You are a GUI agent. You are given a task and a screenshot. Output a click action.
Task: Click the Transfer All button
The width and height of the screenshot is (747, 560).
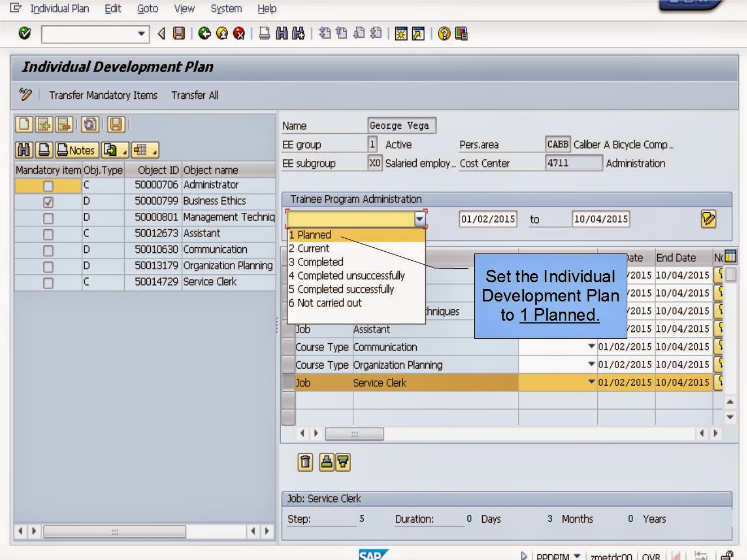click(194, 95)
